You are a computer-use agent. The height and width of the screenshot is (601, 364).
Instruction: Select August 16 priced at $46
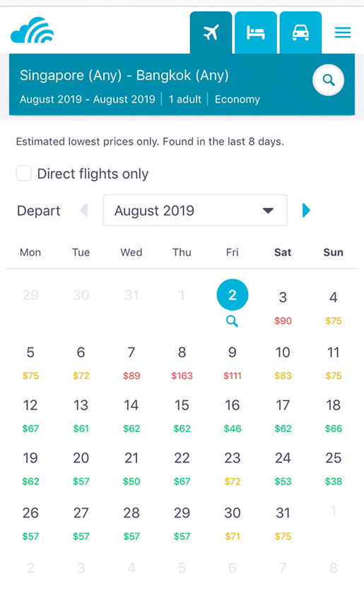[x=233, y=415]
